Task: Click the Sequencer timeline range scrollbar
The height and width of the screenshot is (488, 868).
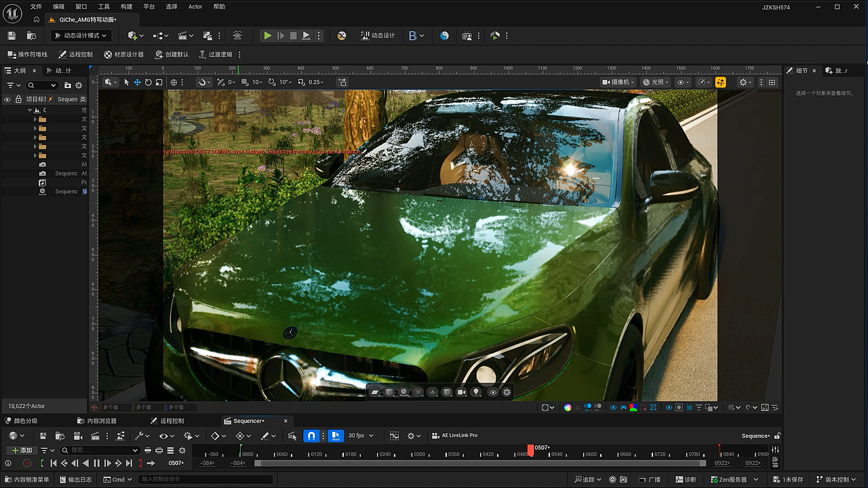Action: [480, 463]
